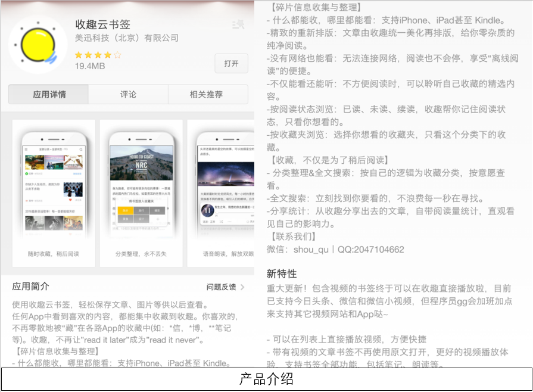Image resolution: width=533 pixels, height=392 pixels.
Task: Select the 应用详情 tab
Action: 49,94
